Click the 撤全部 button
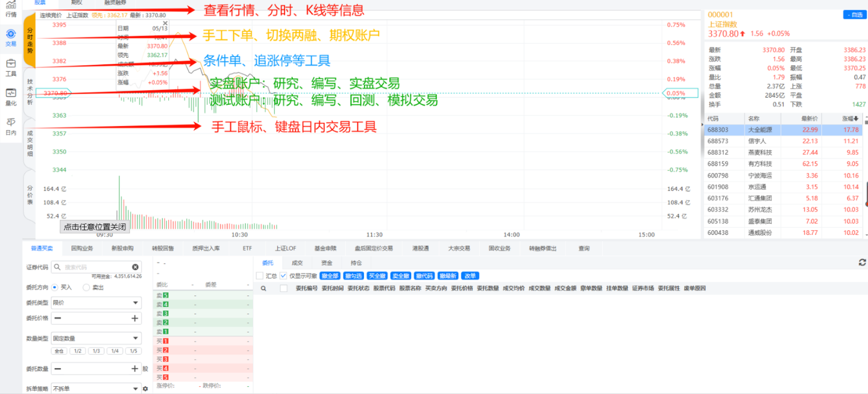 pyautogui.click(x=330, y=276)
